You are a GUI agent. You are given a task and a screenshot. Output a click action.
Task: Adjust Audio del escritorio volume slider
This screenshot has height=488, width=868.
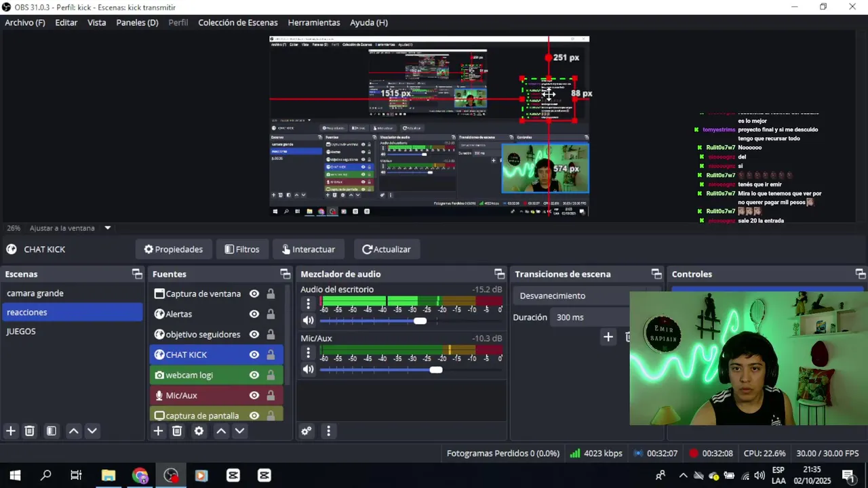[420, 321]
